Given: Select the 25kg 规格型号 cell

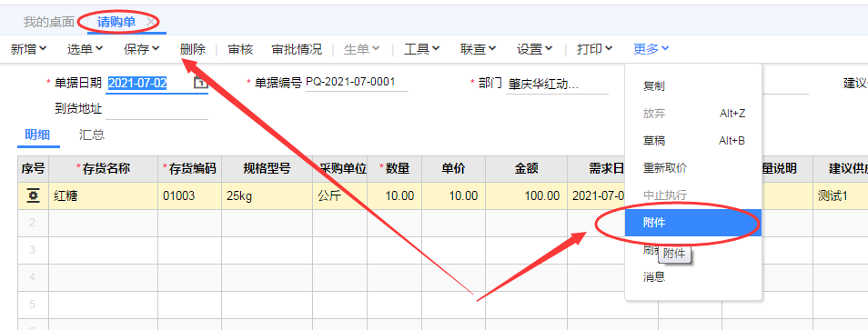Looking at the screenshot, I should [267, 195].
